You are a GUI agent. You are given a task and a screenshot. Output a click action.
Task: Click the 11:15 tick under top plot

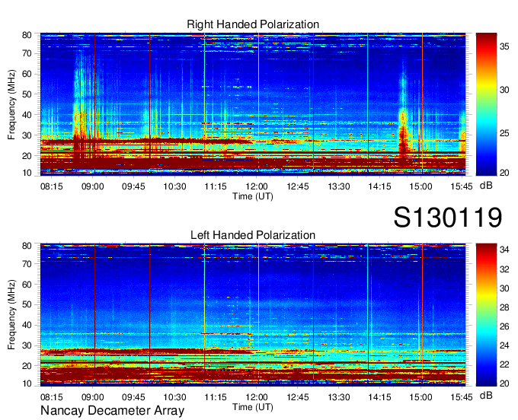[216, 186]
